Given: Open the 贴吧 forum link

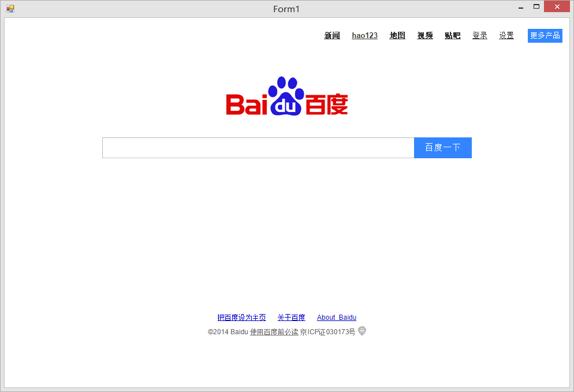Looking at the screenshot, I should point(453,35).
